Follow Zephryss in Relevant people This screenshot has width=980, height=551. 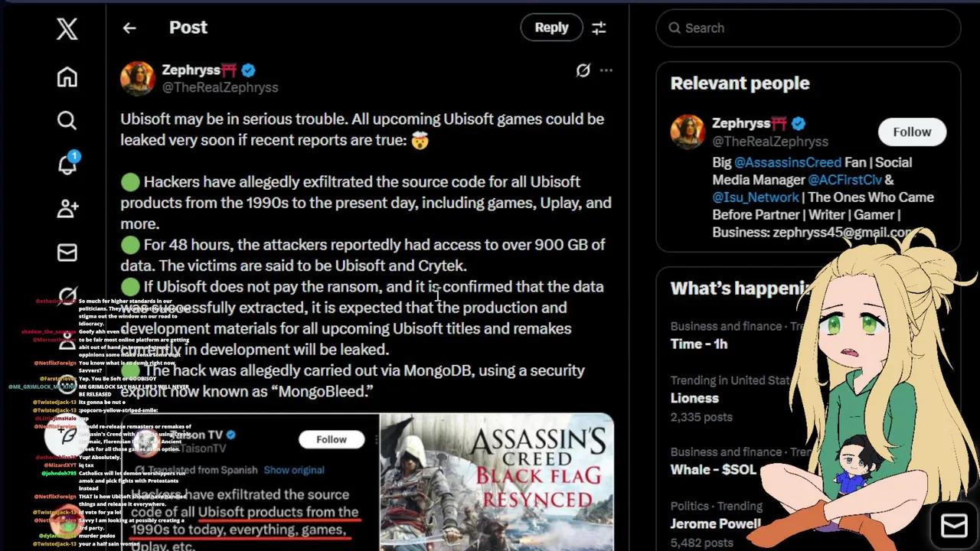coord(911,132)
